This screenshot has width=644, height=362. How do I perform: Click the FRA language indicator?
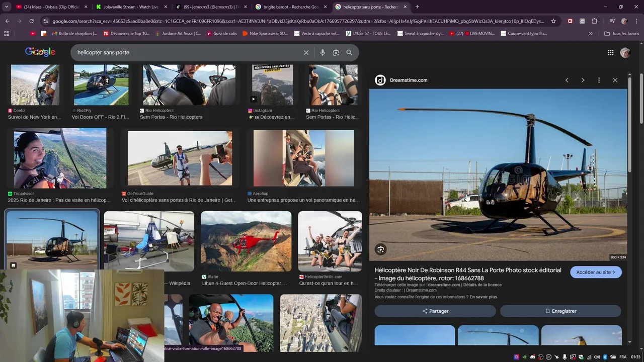623,357
